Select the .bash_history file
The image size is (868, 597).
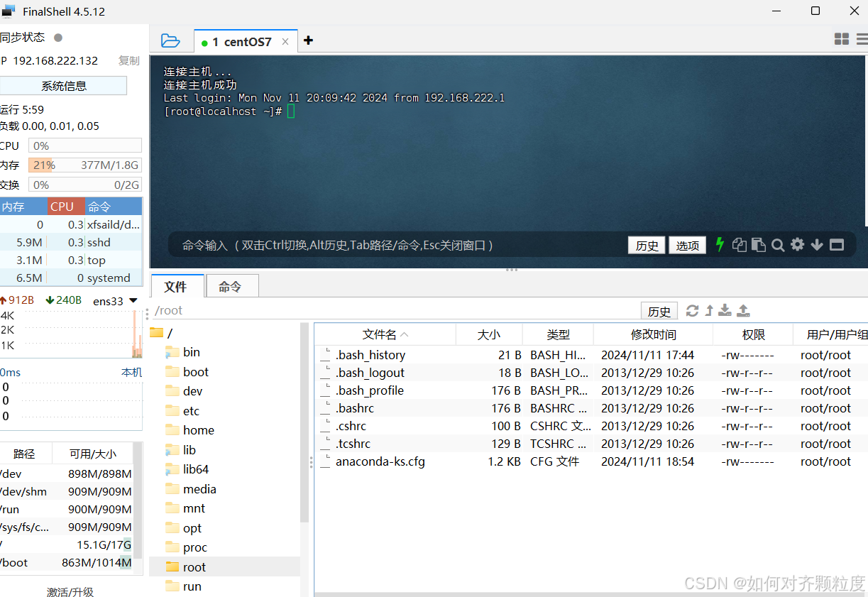click(x=590, y=355)
